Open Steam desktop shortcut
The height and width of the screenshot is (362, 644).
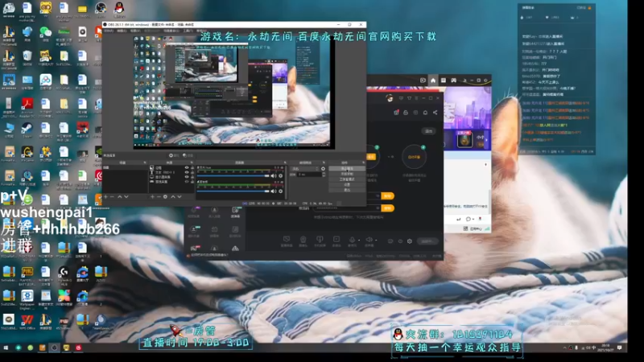(27, 128)
